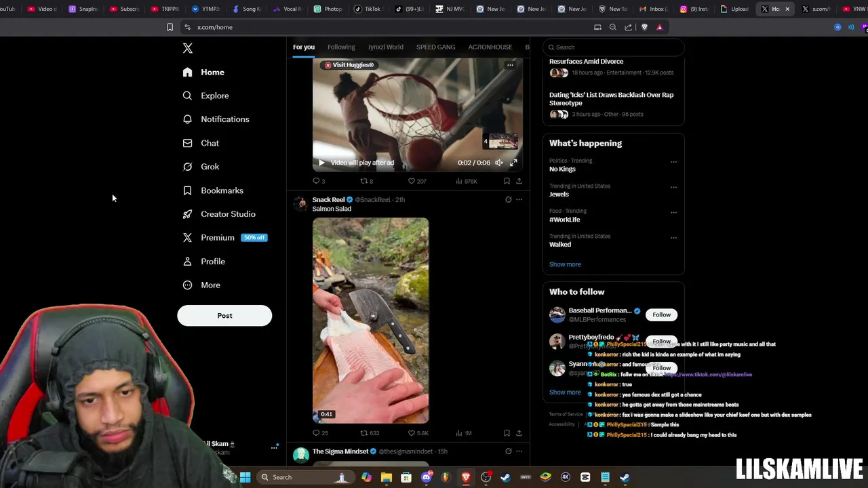Click browser zoom icon
This screenshot has height=488, width=868.
[613, 27]
